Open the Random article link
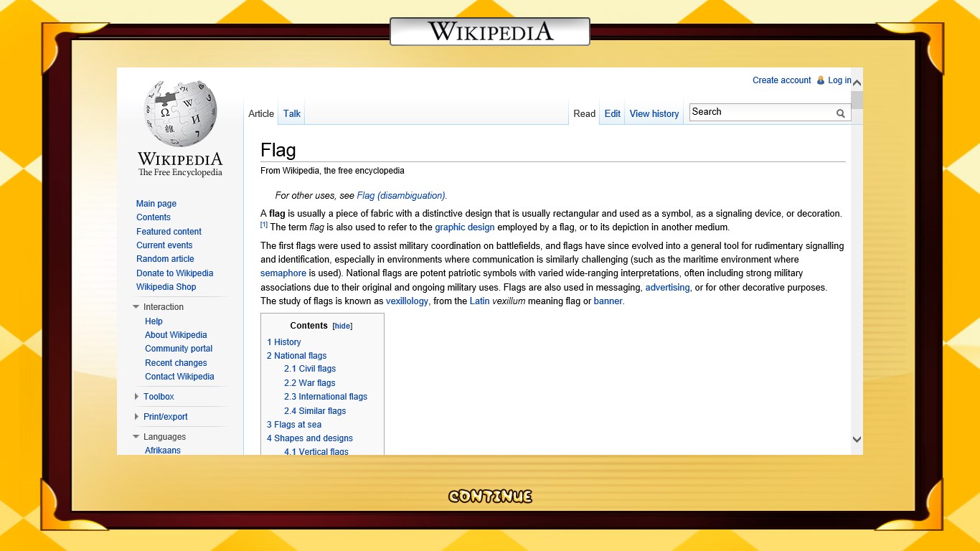 point(165,259)
